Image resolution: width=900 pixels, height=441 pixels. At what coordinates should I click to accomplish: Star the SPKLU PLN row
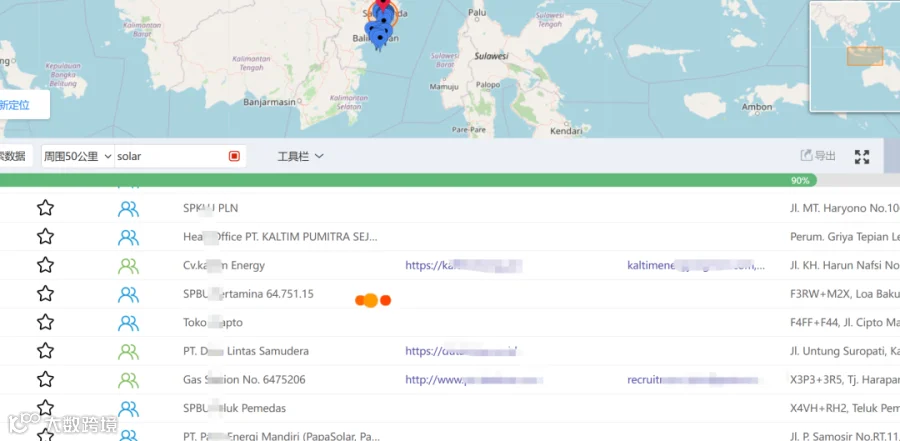point(45,208)
